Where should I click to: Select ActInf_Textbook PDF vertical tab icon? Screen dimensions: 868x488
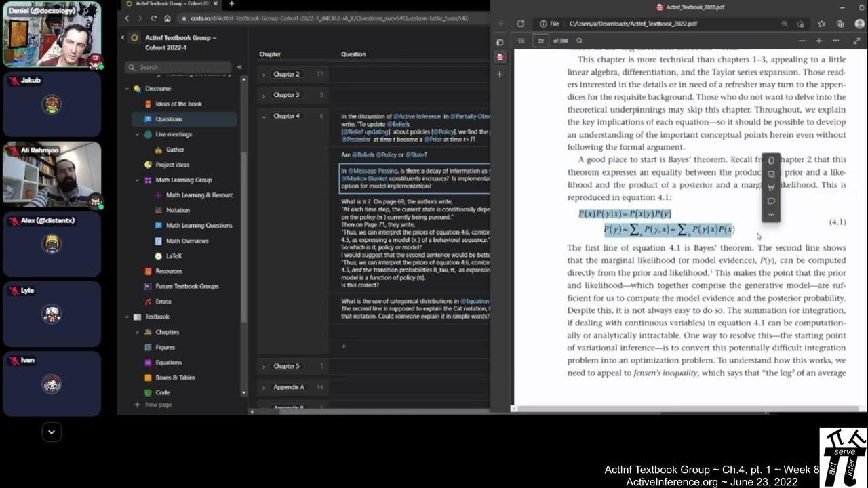(x=500, y=57)
